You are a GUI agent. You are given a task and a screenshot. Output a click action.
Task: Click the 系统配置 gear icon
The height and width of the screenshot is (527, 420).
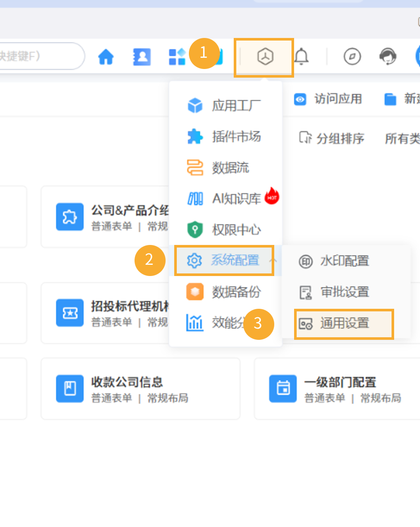point(194,260)
